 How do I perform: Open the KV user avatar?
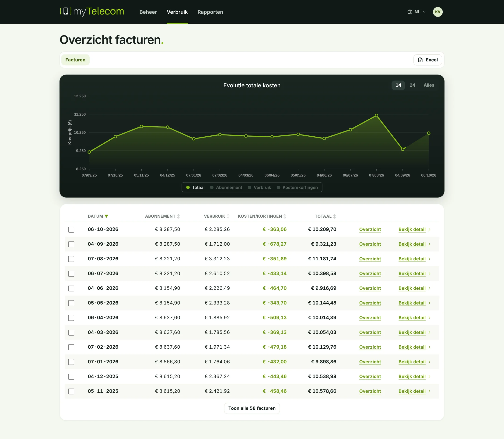[438, 12]
